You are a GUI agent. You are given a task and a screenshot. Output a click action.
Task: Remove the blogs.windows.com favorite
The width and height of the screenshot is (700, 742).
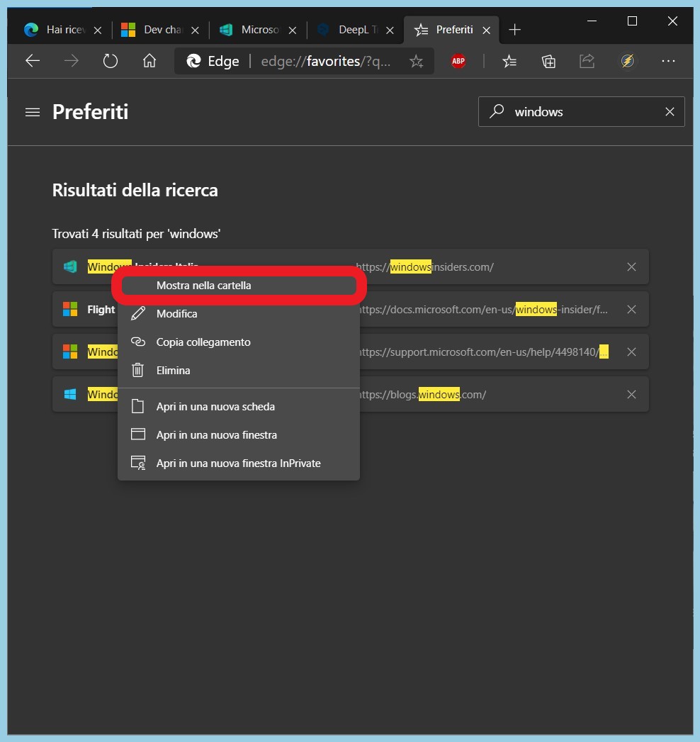631,395
